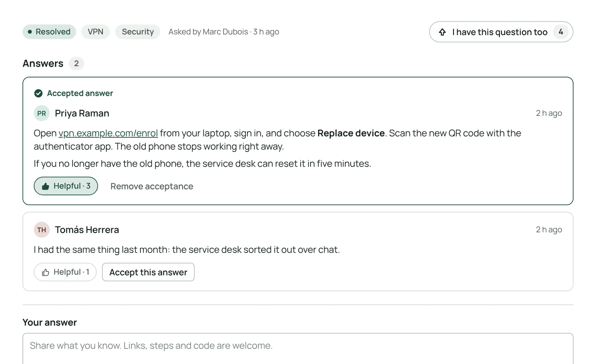
Task: Click the Resolved status tag
Action: click(x=49, y=32)
